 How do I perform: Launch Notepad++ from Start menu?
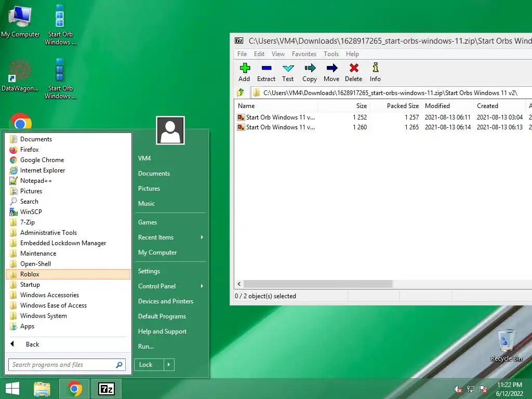click(x=68, y=181)
